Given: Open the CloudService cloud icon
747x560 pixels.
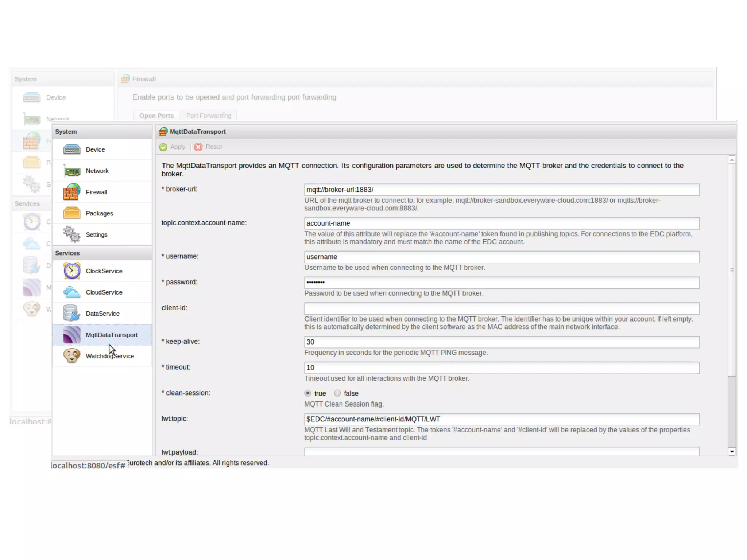Looking at the screenshot, I should 71,292.
